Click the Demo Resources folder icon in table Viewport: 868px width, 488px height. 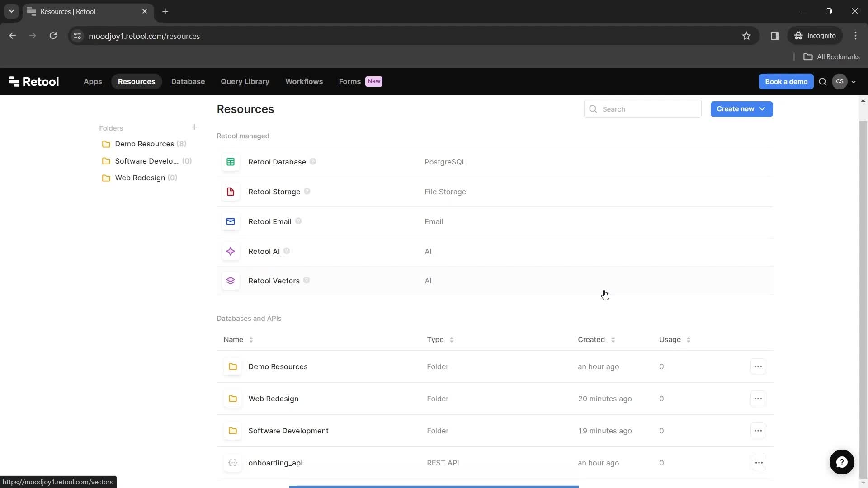pyautogui.click(x=233, y=366)
